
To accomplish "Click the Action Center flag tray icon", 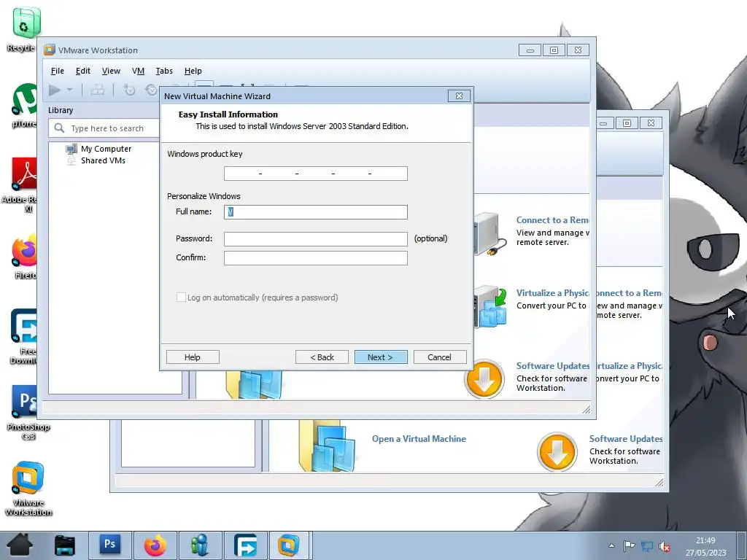I will 629,546.
